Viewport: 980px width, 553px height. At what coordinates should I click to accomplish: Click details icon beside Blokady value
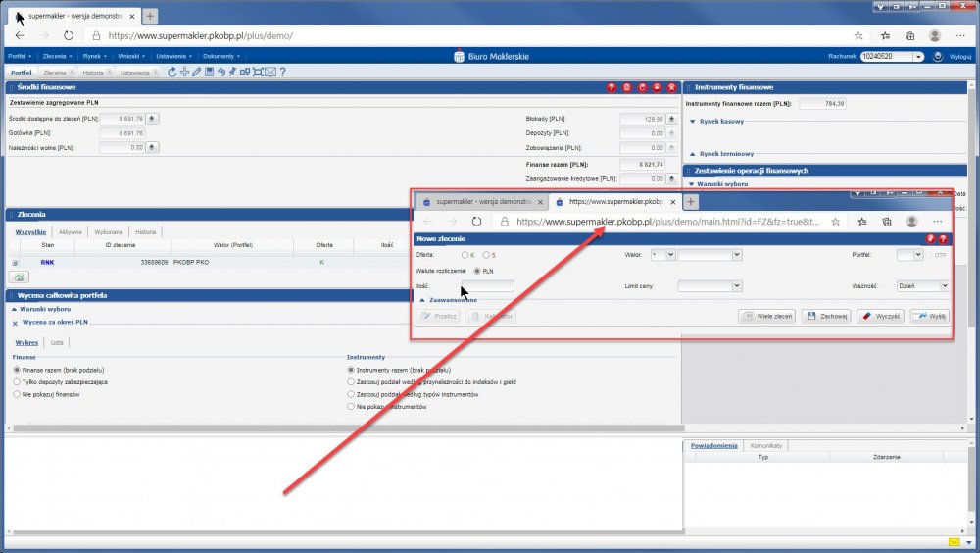tap(672, 119)
